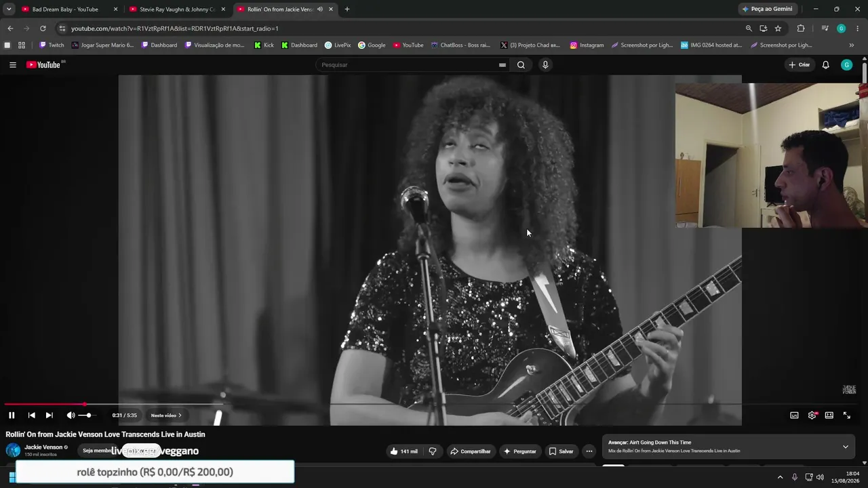Open site information icon in address bar

coord(62,28)
